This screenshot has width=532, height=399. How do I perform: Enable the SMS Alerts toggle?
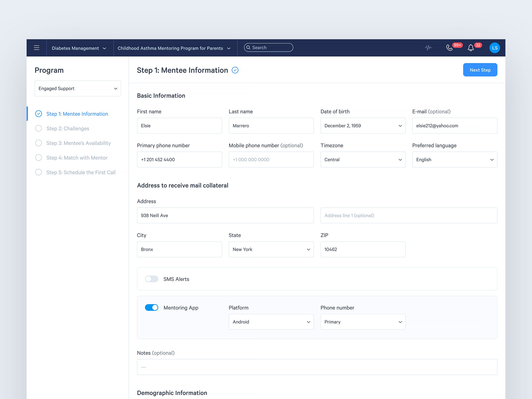coord(152,279)
